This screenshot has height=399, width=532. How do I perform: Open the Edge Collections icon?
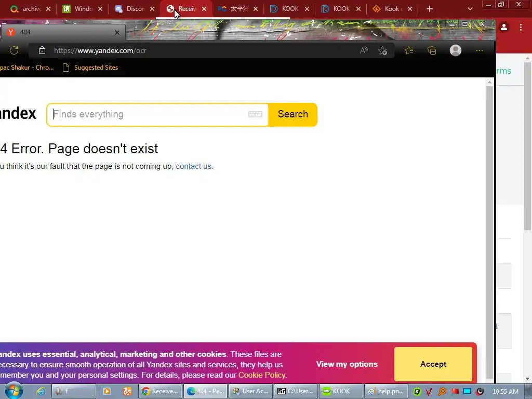click(x=432, y=50)
